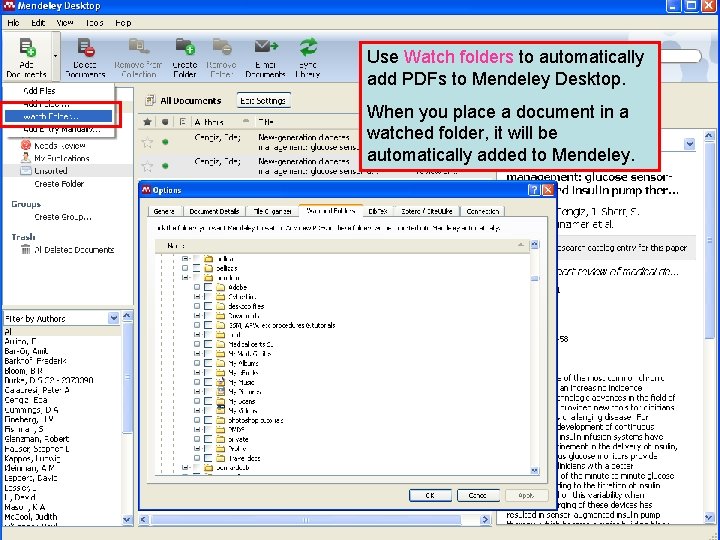Click the read/unread dot column header

pyautogui.click(x=165, y=122)
